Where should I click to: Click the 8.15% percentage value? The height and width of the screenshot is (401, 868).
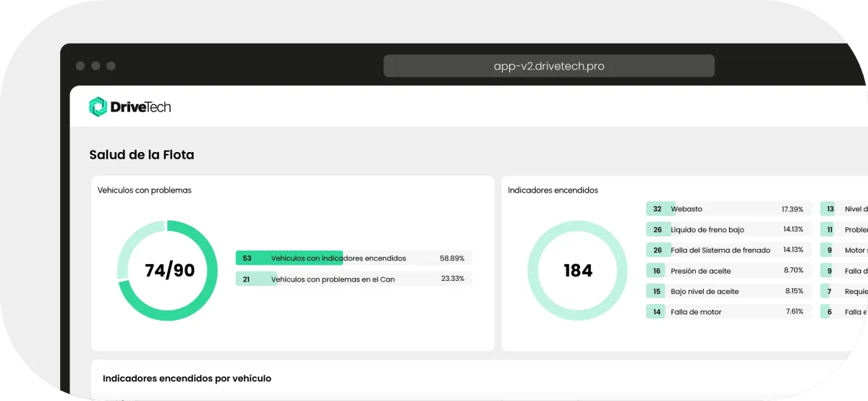click(794, 291)
